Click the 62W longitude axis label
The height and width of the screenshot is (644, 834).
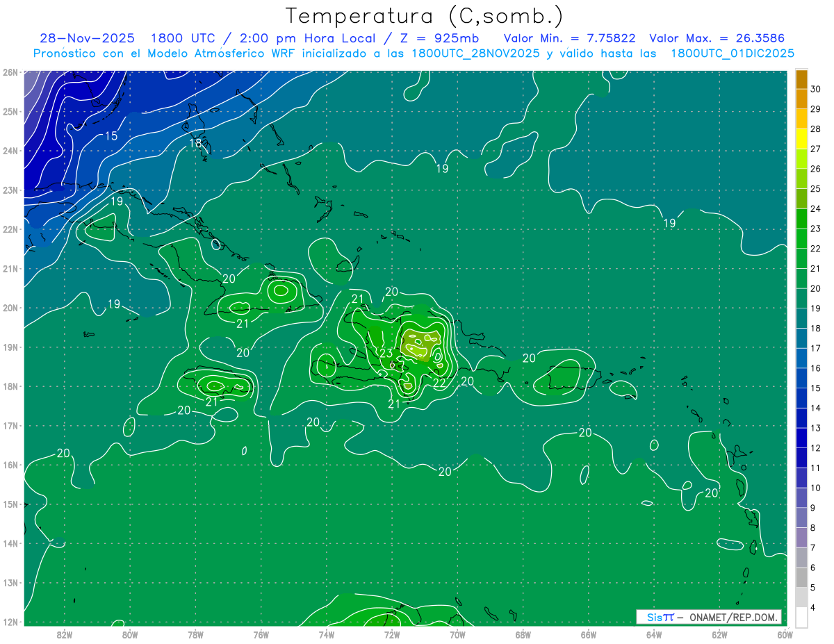point(720,634)
